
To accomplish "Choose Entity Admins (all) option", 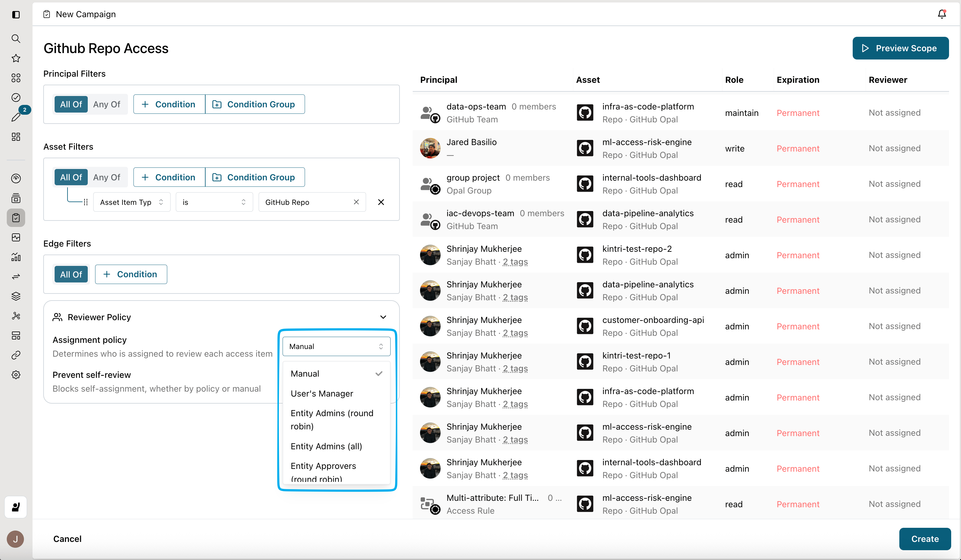I will pyautogui.click(x=336, y=446).
